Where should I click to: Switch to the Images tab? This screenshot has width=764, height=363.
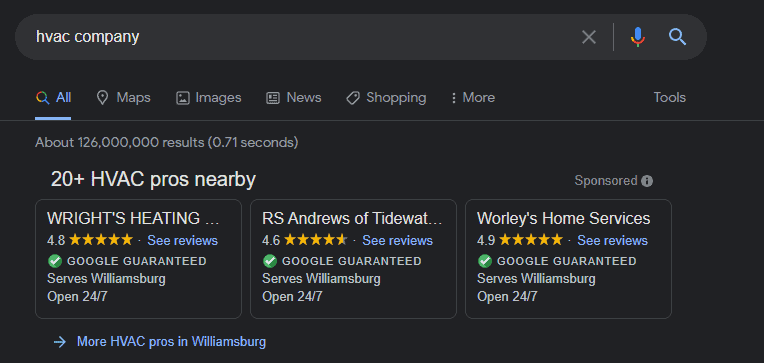[209, 97]
